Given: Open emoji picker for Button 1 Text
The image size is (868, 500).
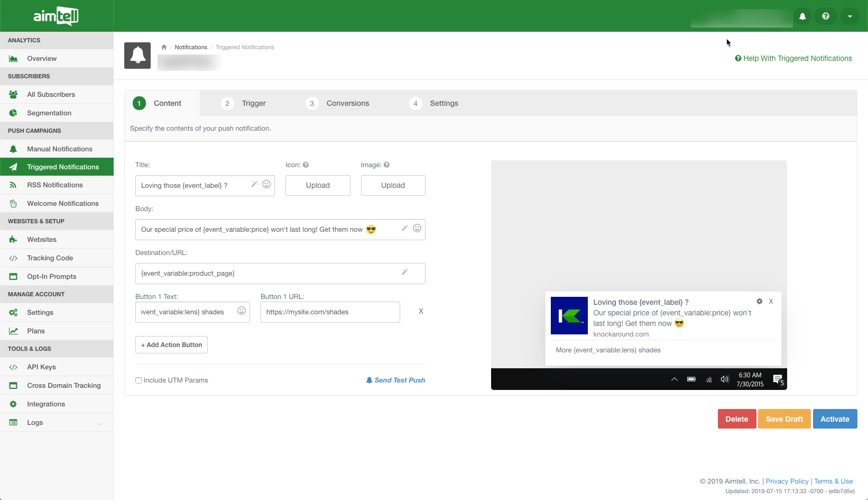Looking at the screenshot, I should (242, 311).
